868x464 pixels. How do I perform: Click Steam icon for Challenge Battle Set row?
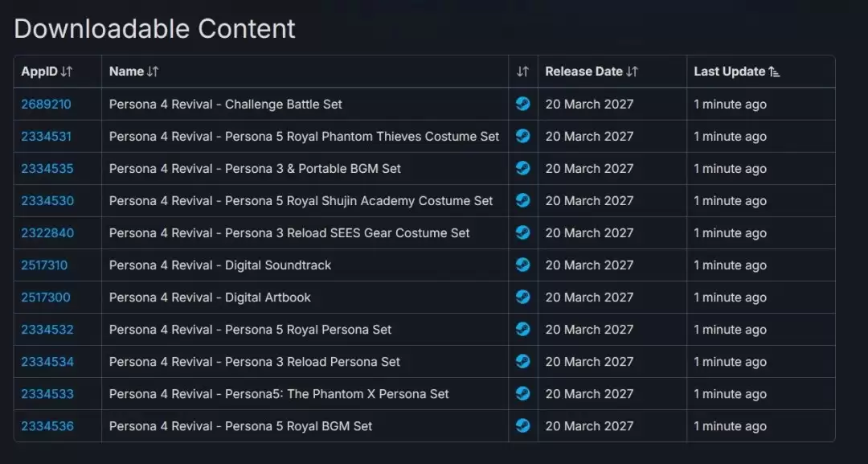[523, 104]
